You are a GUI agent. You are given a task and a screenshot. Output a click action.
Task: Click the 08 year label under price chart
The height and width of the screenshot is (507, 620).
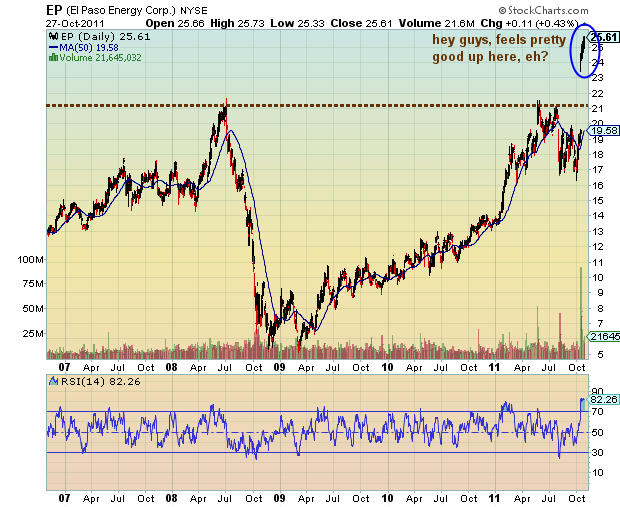[171, 367]
